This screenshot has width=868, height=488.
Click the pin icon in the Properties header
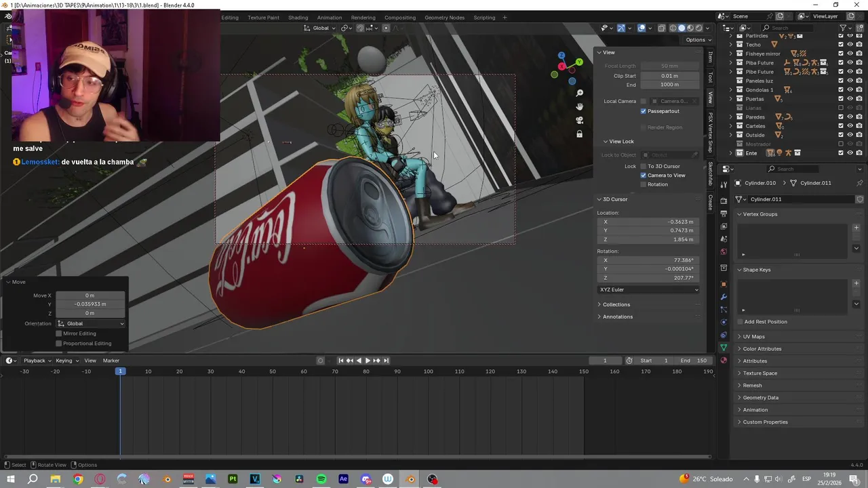(x=860, y=183)
